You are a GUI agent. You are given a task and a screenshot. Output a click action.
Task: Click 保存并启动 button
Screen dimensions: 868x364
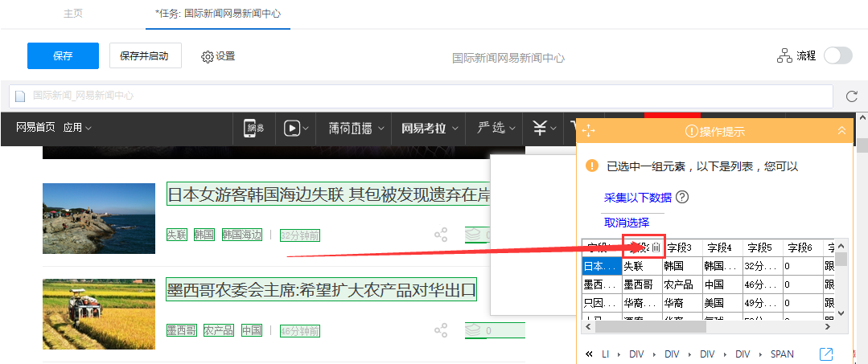pos(146,56)
